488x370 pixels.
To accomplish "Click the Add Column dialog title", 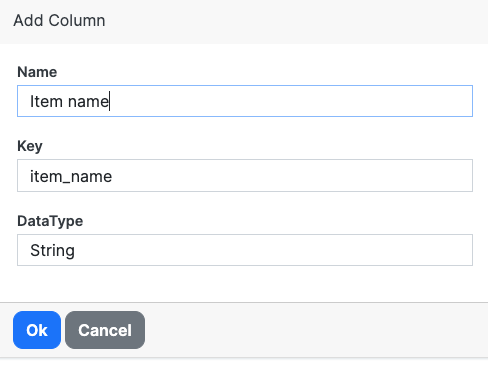I will (x=59, y=21).
